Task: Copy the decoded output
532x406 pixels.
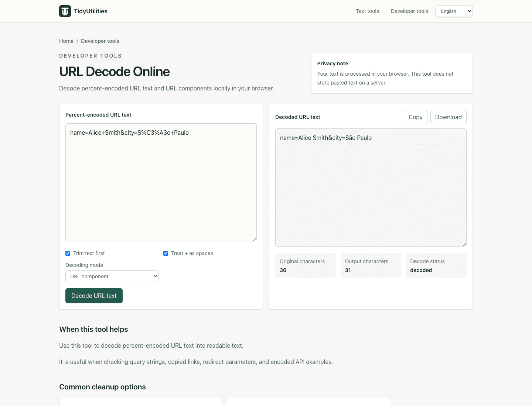Action: [x=416, y=117]
